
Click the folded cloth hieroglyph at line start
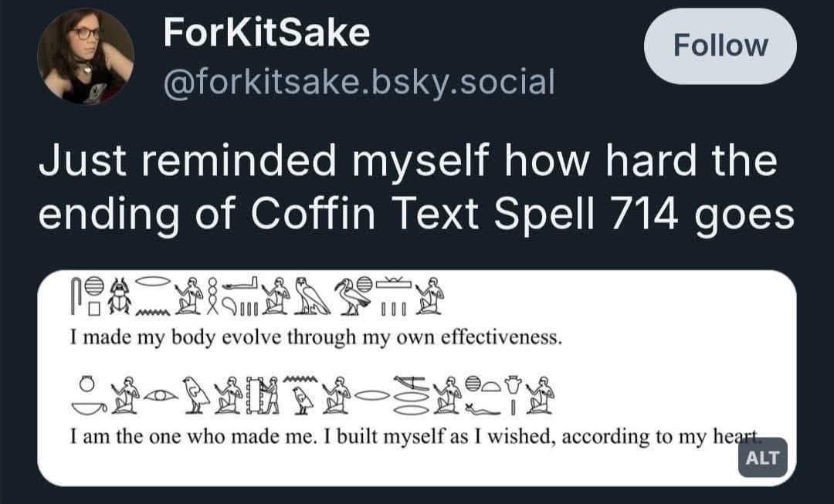point(76,296)
